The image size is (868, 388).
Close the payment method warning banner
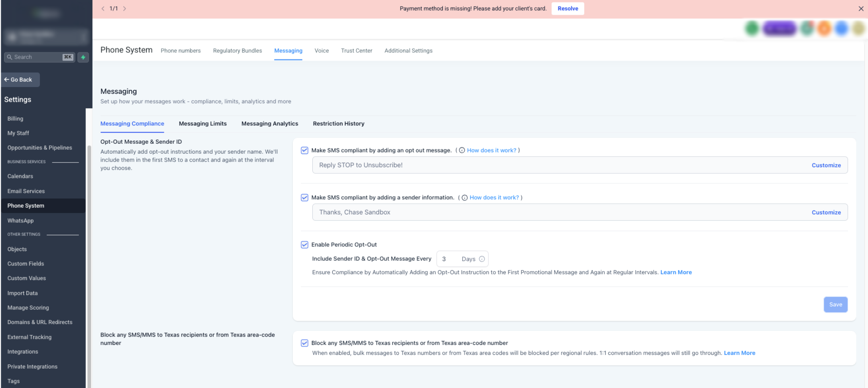pyautogui.click(x=861, y=8)
